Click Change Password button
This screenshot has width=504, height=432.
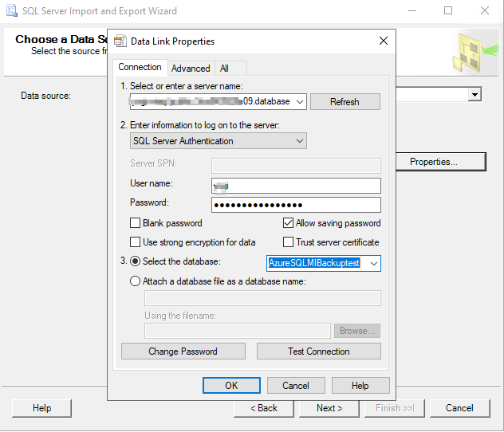[183, 351]
